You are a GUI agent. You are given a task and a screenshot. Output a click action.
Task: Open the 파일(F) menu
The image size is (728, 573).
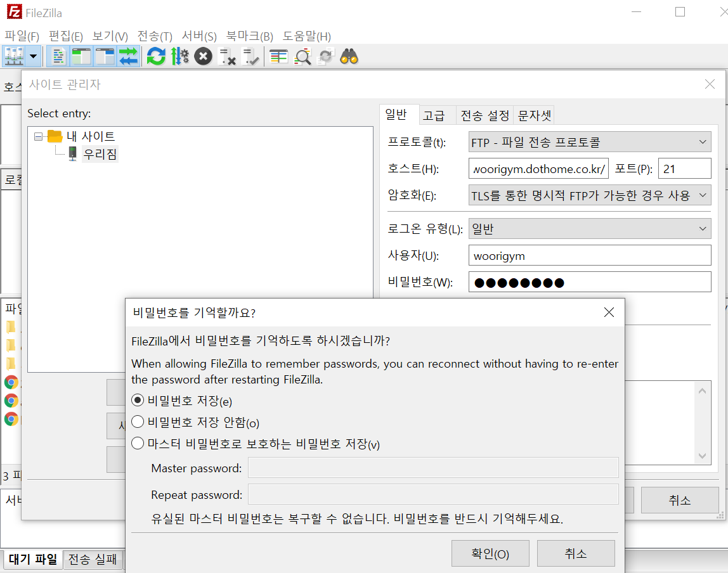tap(22, 36)
